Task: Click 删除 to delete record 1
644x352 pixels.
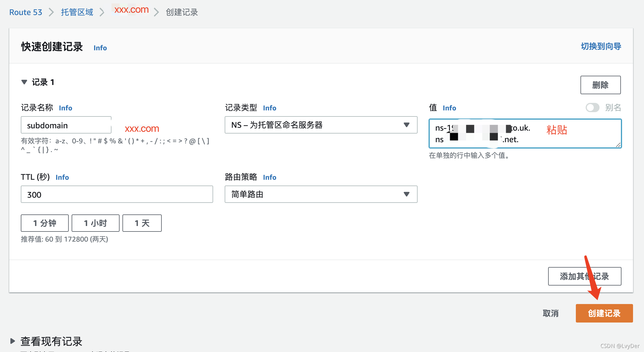Action: [x=600, y=85]
